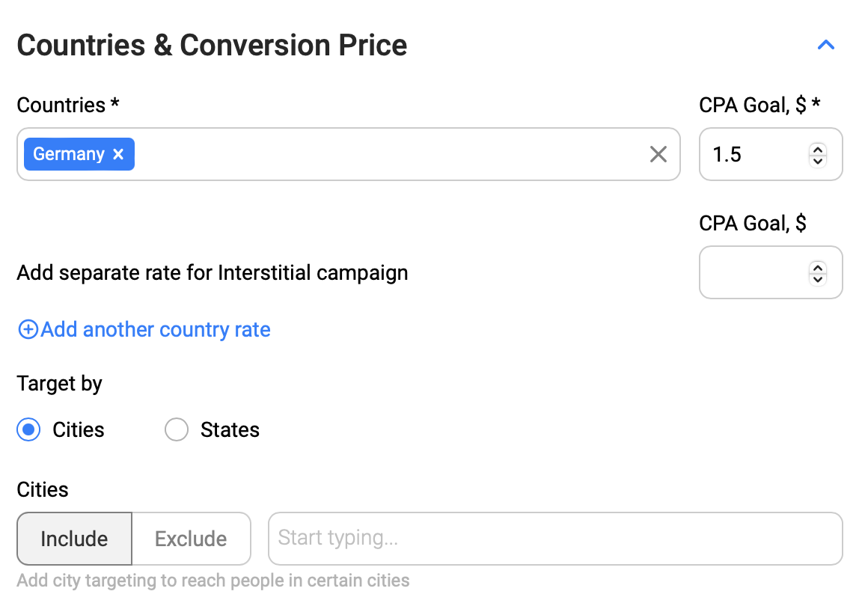Decrement the Interstitial campaign CPA Goal
The image size is (868, 609).
pos(818,278)
